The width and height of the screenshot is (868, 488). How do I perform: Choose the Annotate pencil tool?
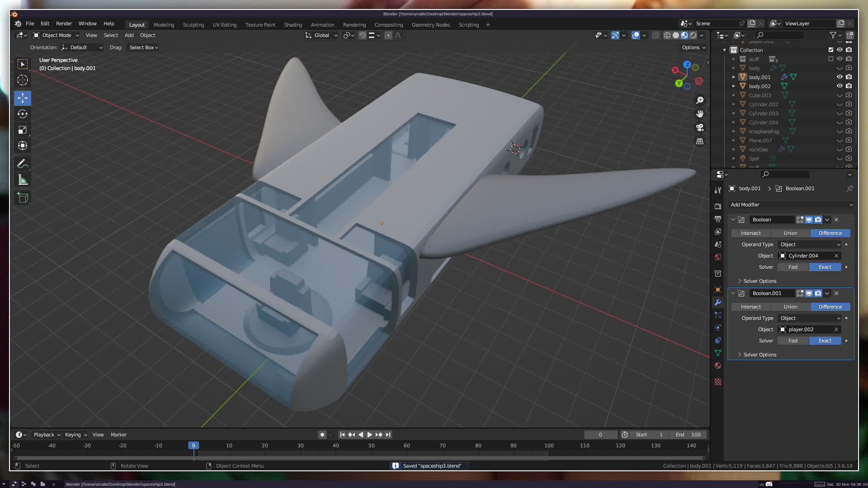coord(23,164)
